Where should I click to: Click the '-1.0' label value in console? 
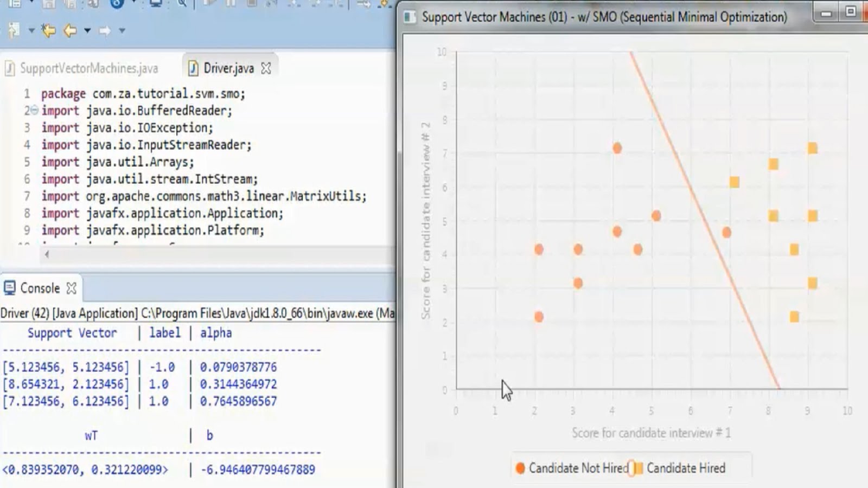[x=162, y=367]
